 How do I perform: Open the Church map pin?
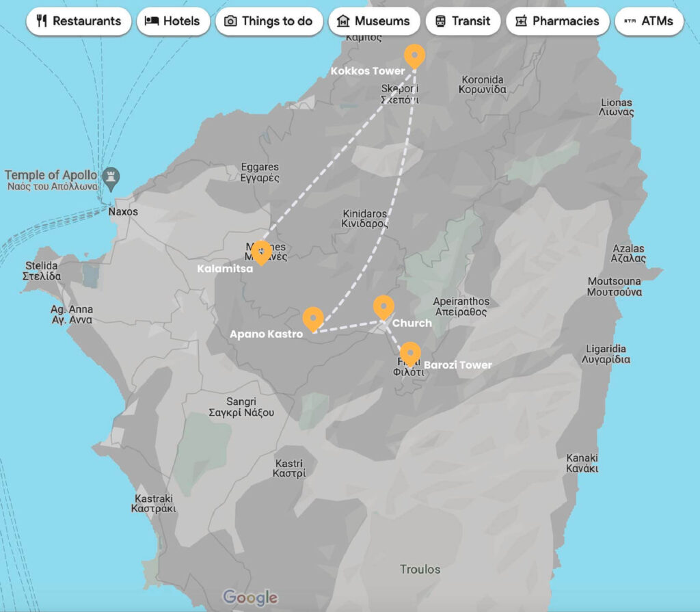(383, 307)
